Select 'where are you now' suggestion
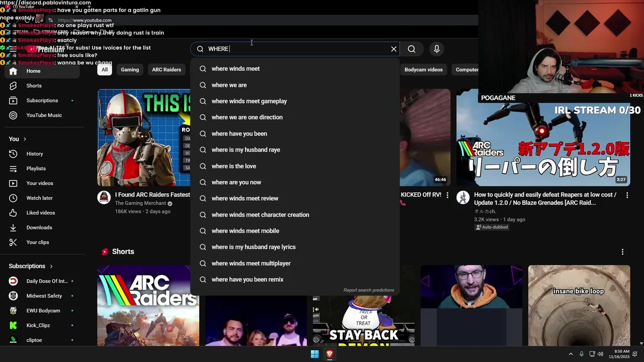 pos(295,182)
